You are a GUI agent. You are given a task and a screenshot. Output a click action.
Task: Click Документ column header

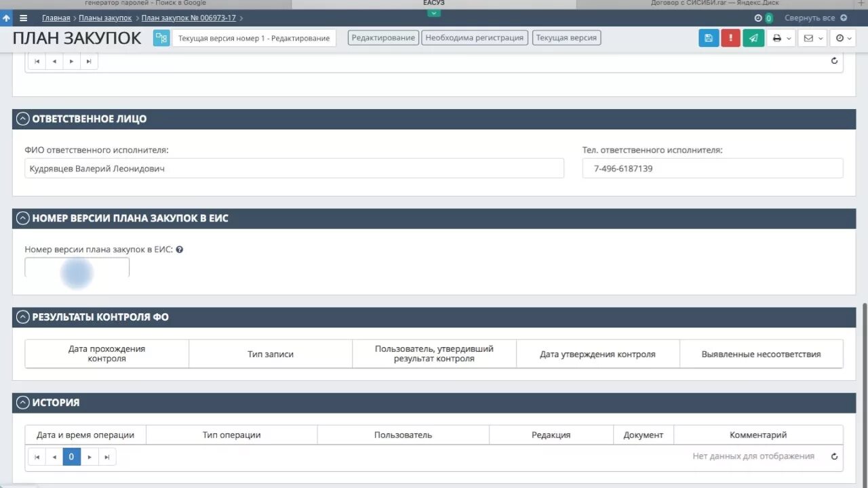pos(644,435)
